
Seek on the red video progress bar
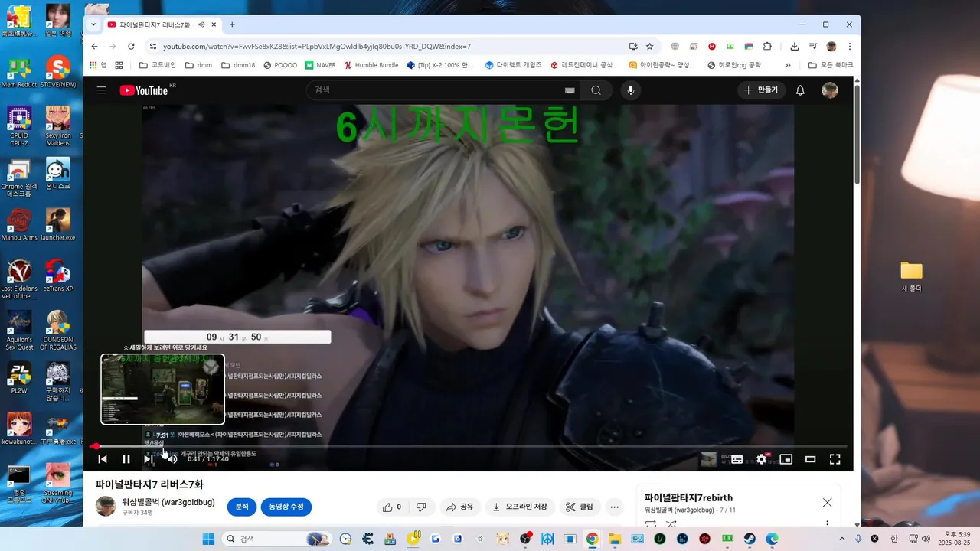coord(469,446)
